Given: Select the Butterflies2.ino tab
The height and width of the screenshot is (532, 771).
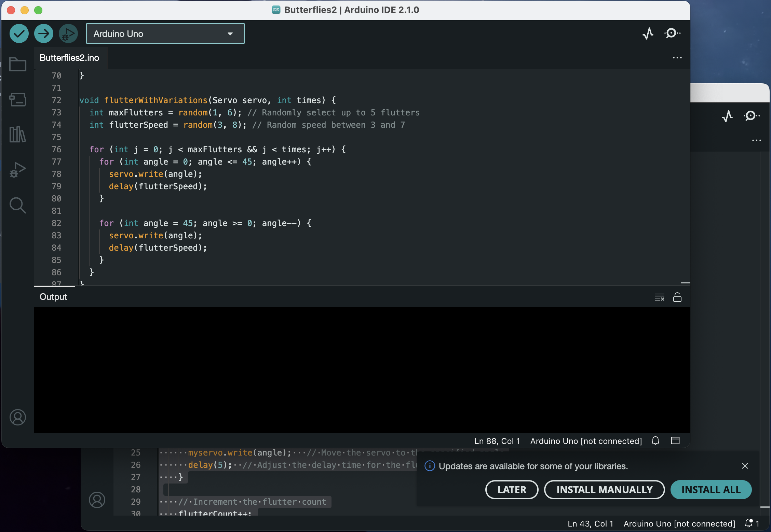Looking at the screenshot, I should pyautogui.click(x=69, y=58).
